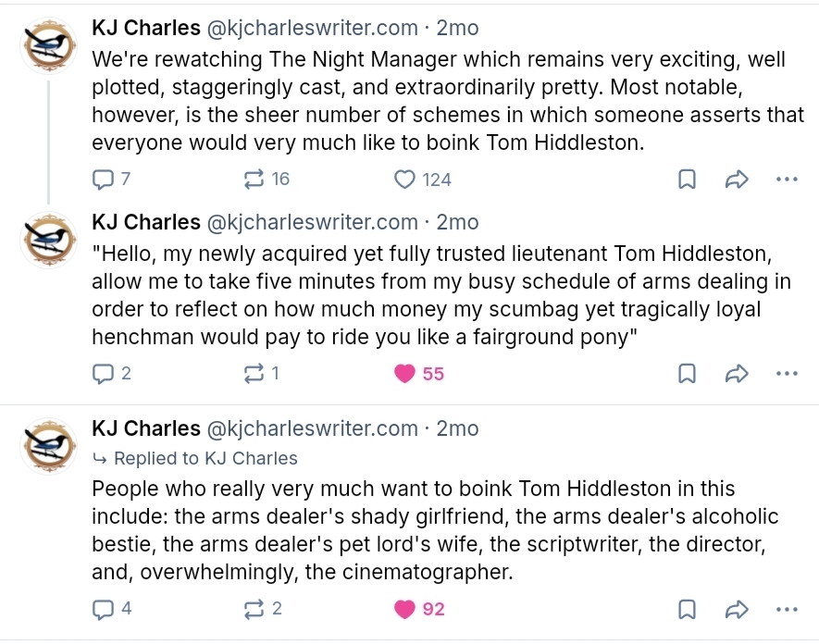Like the post with 124 likes
The width and height of the screenshot is (819, 644).
point(404,180)
